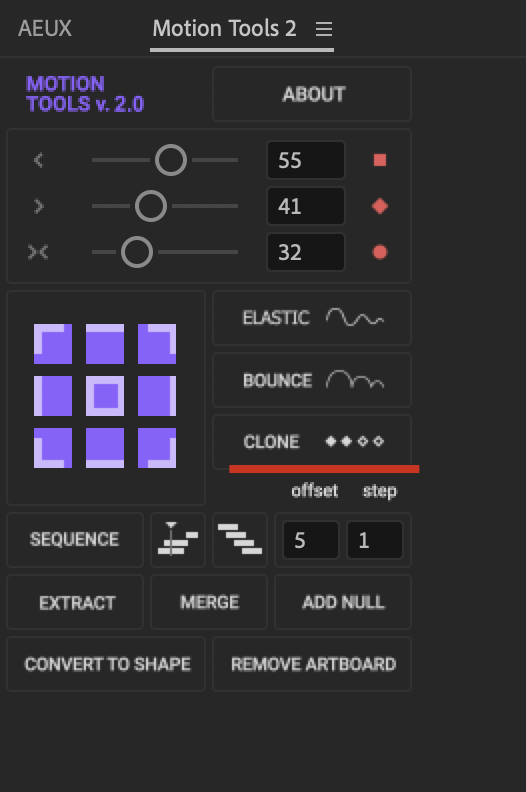Image resolution: width=526 pixels, height=792 pixels.
Task: Click the input field showing 32
Action: click(306, 252)
